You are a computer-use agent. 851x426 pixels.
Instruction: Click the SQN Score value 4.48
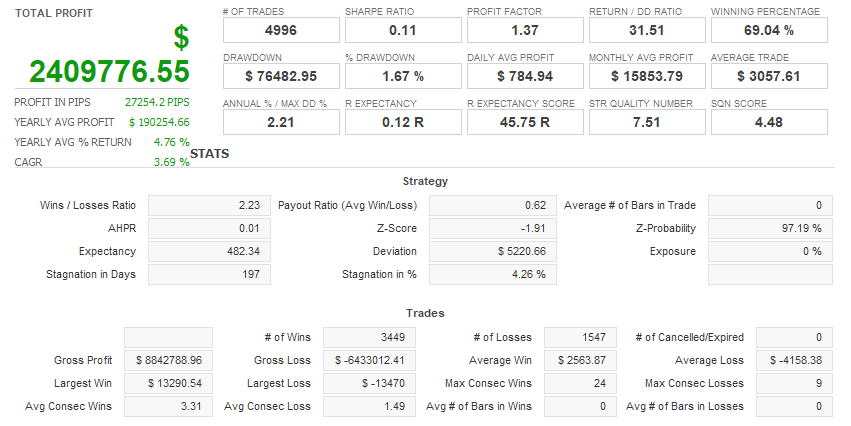point(769,122)
